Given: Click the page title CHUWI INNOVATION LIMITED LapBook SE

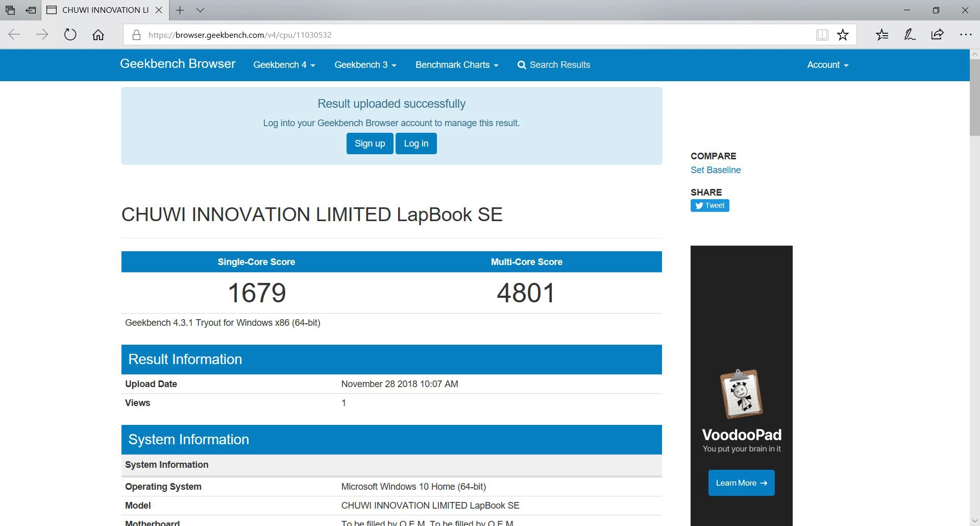Looking at the screenshot, I should [312, 215].
